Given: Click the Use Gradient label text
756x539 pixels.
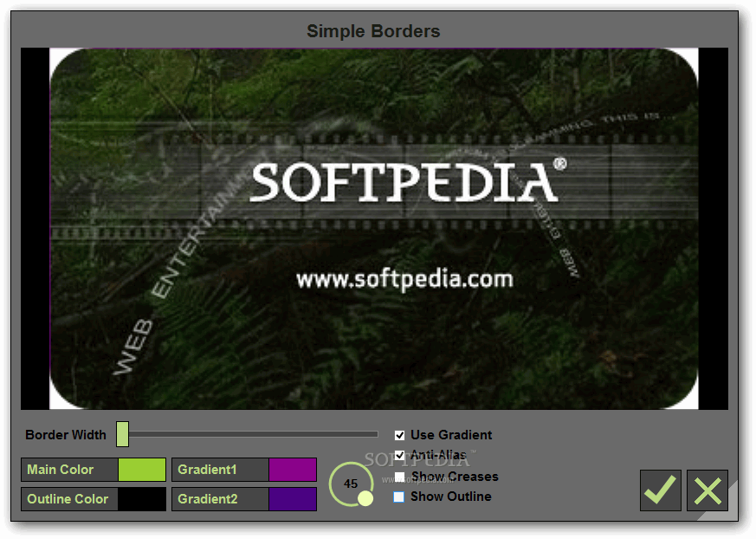Looking at the screenshot, I should pos(451,435).
